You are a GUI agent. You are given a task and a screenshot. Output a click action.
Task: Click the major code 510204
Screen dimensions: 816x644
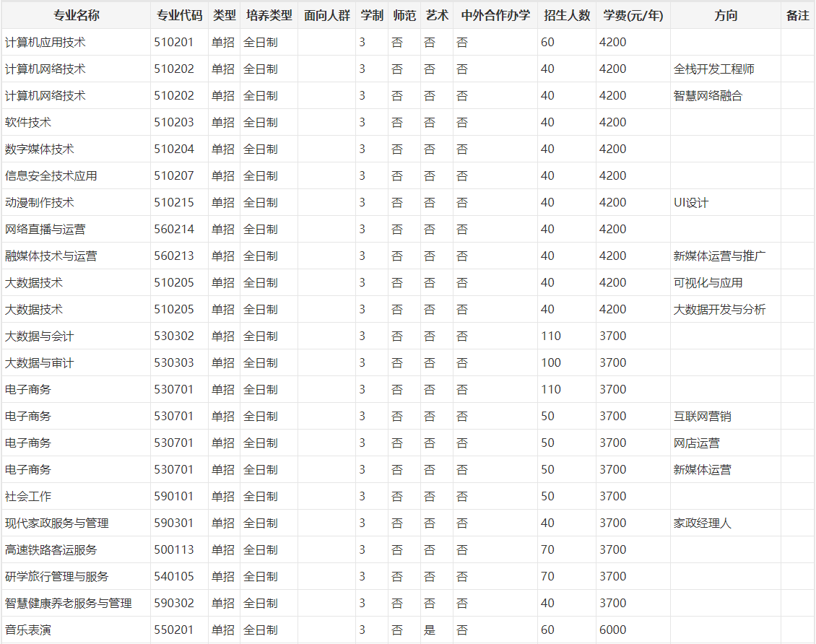(174, 149)
